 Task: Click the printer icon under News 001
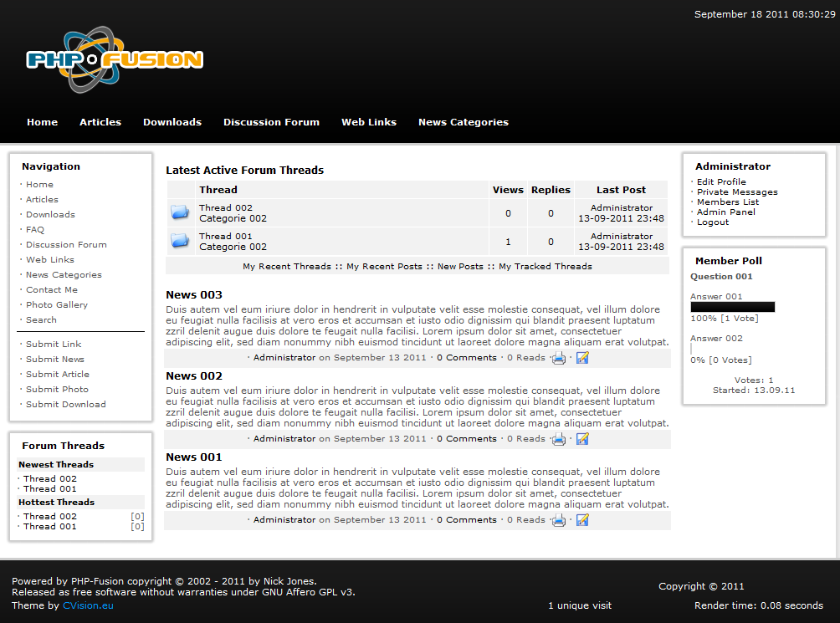pos(559,520)
